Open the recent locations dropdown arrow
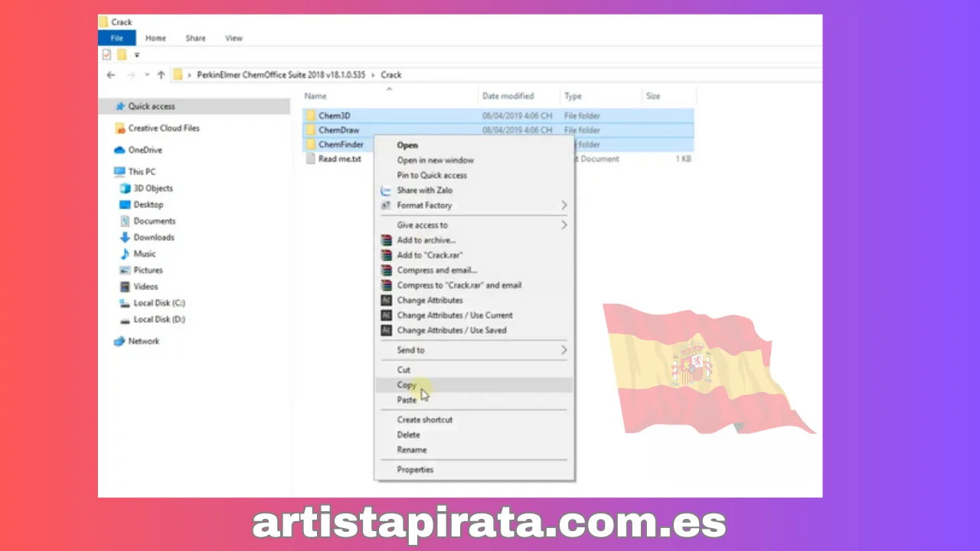The width and height of the screenshot is (980, 551). click(147, 75)
